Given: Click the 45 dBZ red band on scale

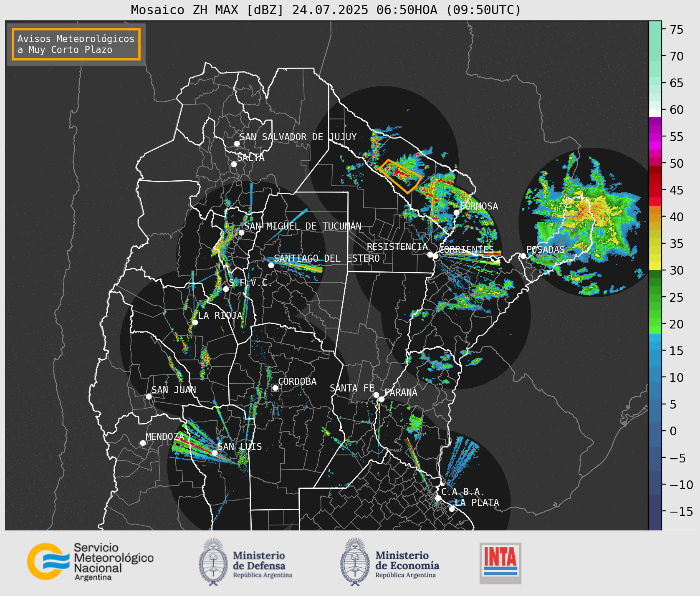Looking at the screenshot, I should click(x=655, y=190).
